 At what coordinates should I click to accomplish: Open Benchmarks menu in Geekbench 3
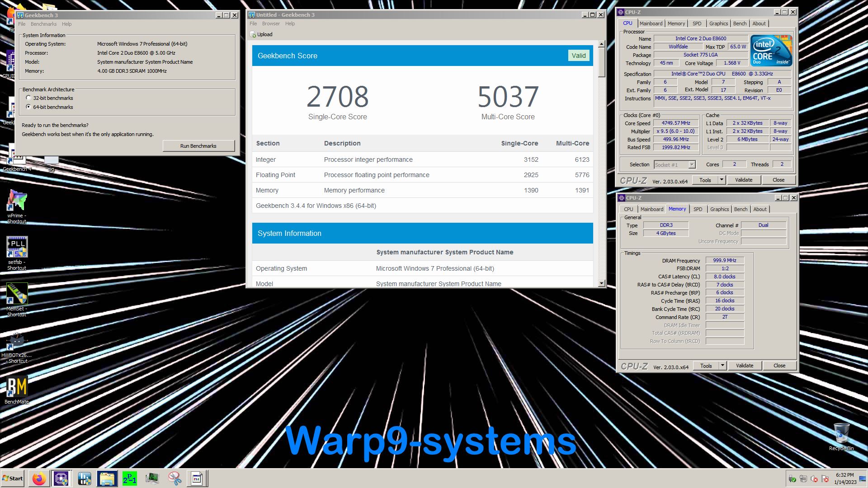click(x=43, y=24)
